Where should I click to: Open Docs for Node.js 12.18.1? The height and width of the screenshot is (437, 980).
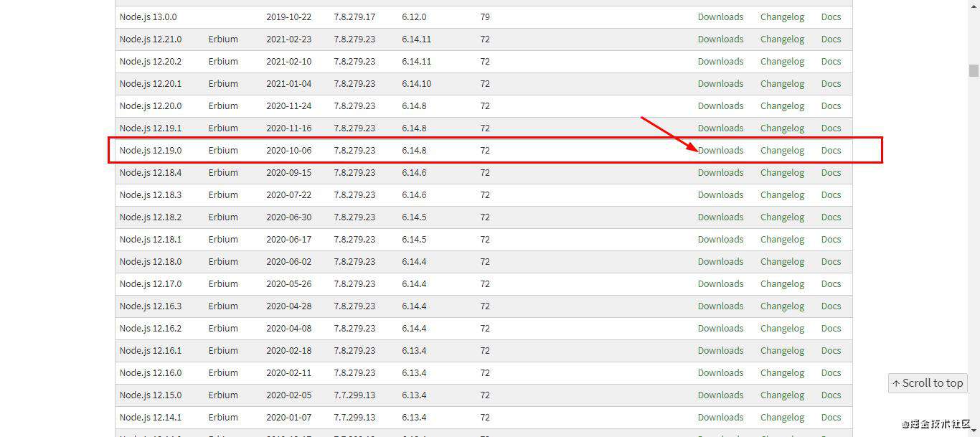(831, 239)
